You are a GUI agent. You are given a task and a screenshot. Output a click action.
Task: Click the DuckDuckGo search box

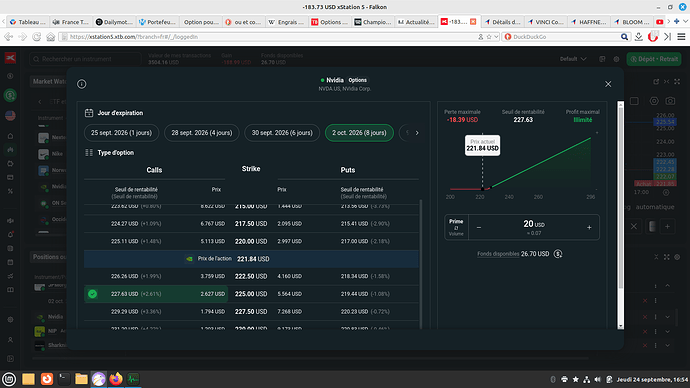tap(565, 37)
